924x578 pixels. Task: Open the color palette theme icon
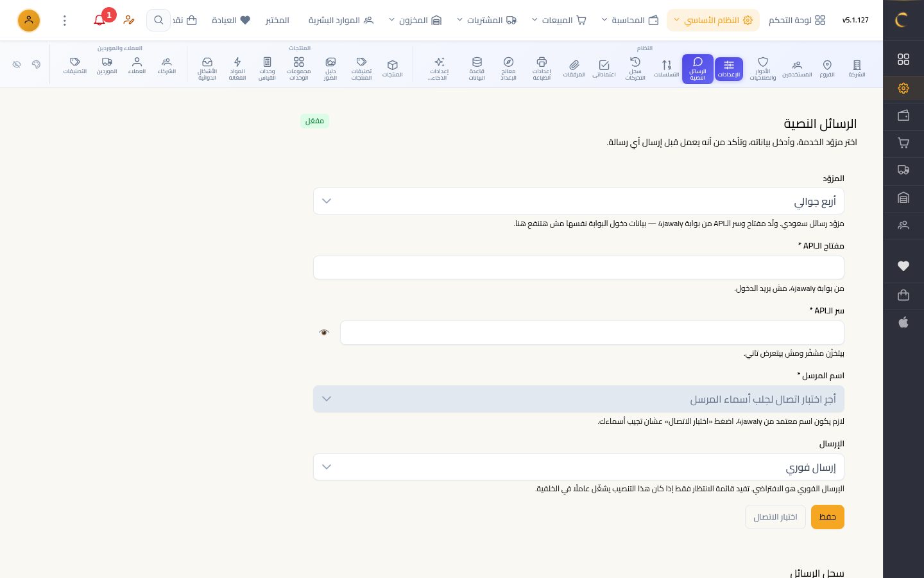36,64
